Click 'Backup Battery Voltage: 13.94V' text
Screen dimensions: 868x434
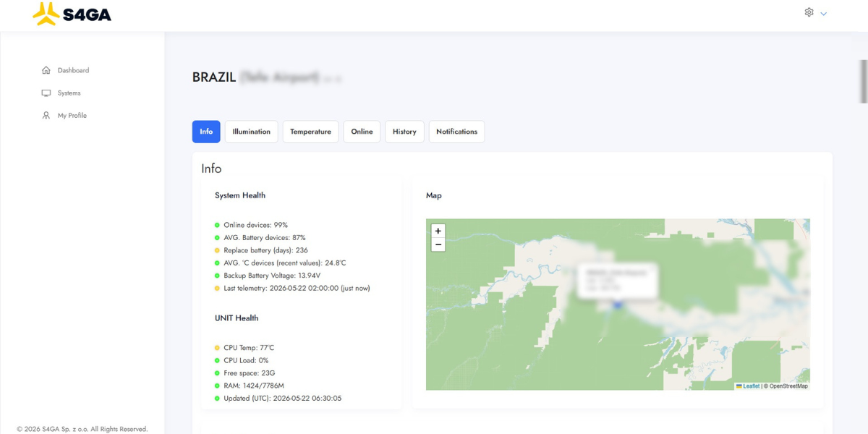pos(272,276)
